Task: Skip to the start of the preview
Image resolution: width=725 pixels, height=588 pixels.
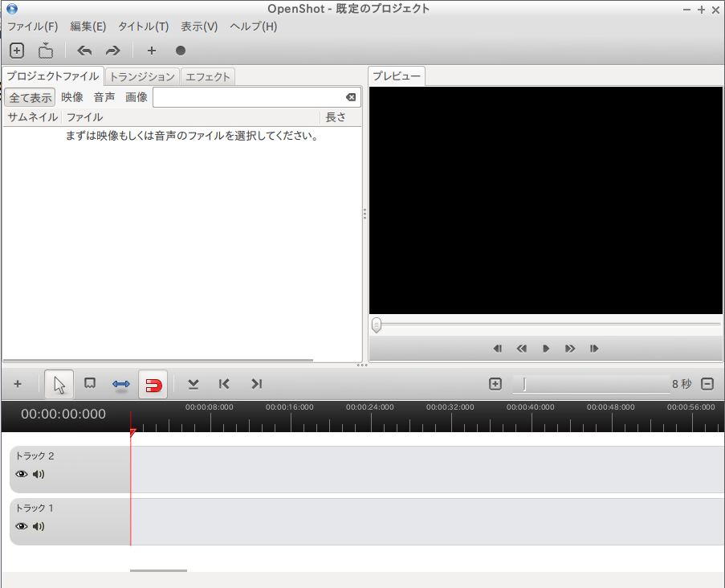Action: pos(498,349)
